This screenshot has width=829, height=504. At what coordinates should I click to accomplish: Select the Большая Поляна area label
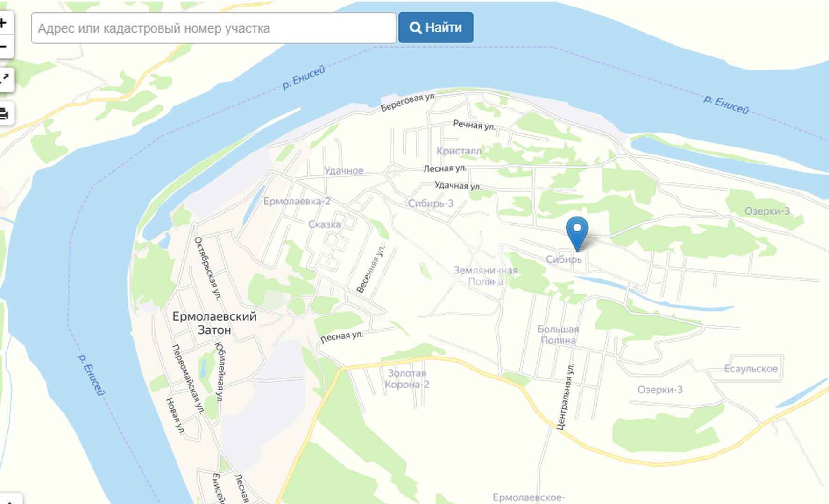click(x=558, y=335)
